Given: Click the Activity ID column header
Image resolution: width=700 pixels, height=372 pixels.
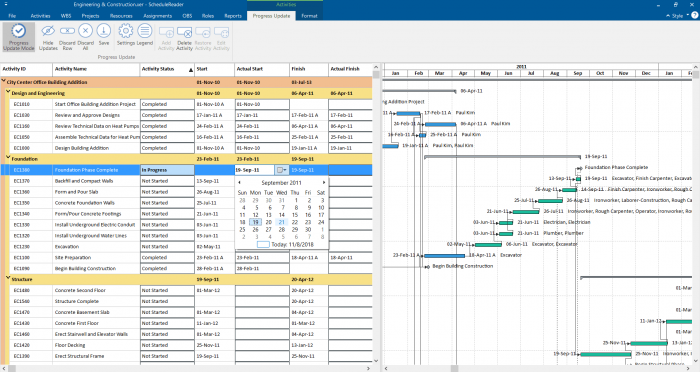Looking at the screenshot, I should [x=26, y=69].
